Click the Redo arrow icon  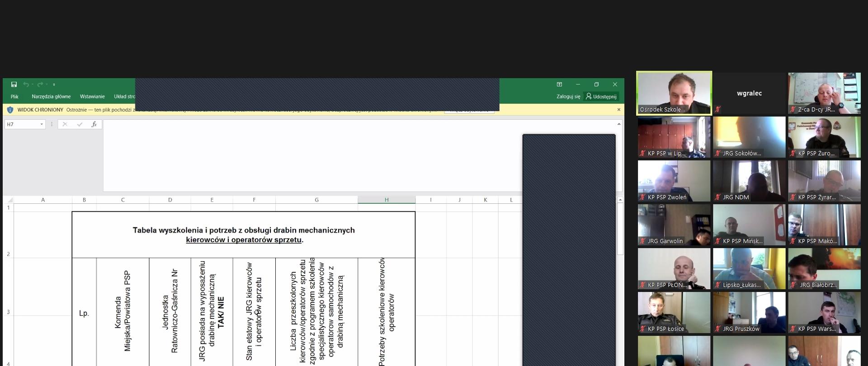pyautogui.click(x=40, y=84)
